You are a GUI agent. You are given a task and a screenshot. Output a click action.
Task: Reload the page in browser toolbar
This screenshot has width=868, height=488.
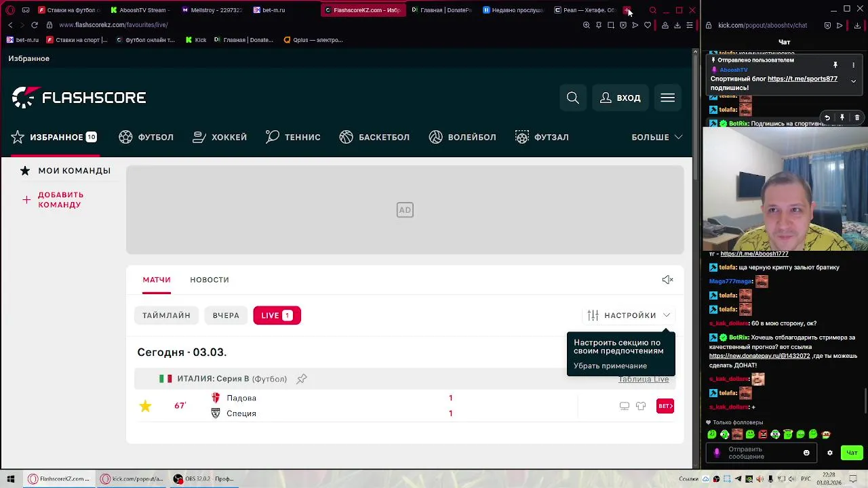pyautogui.click(x=35, y=25)
